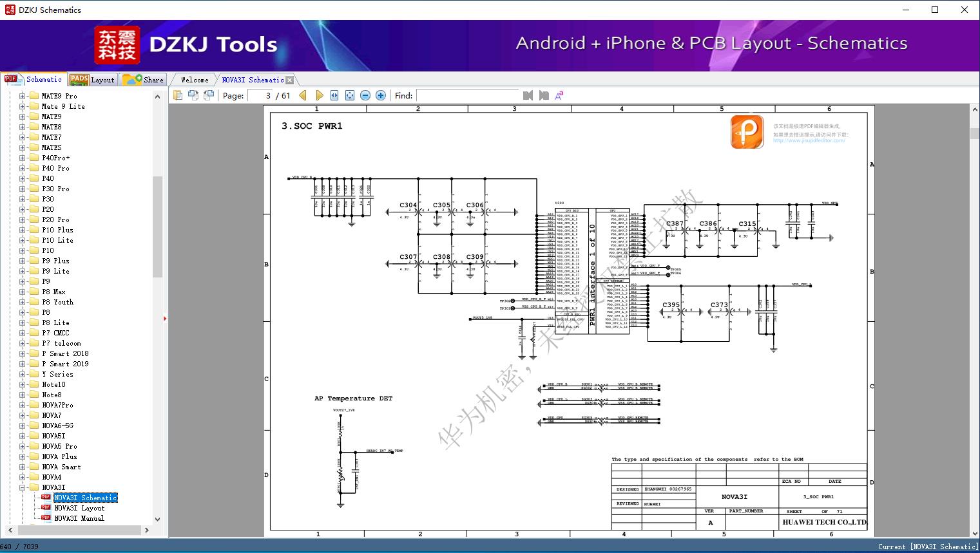980x553 pixels.
Task: Select the NOVA3I Schematic document tab
Action: tap(253, 80)
